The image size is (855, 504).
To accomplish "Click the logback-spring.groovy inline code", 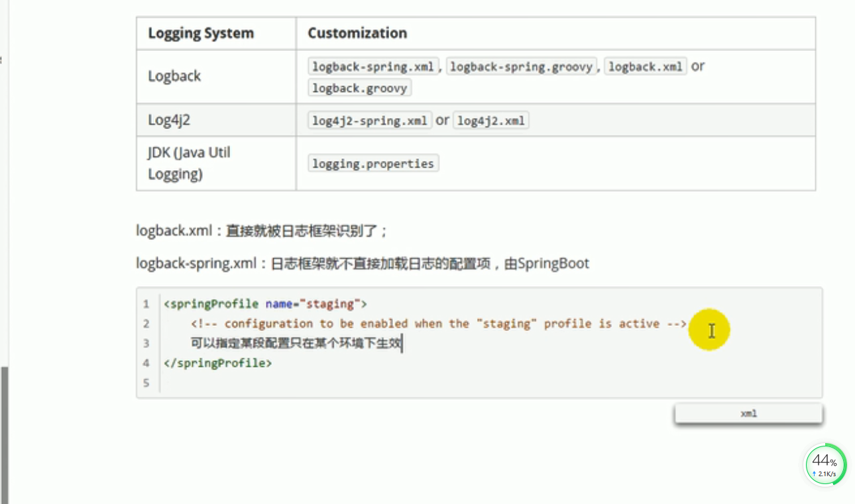I will (521, 67).
